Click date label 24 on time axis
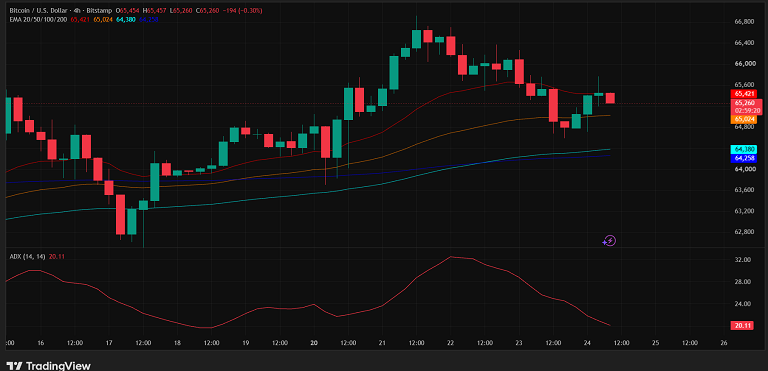The height and width of the screenshot is (371, 768). (588, 343)
